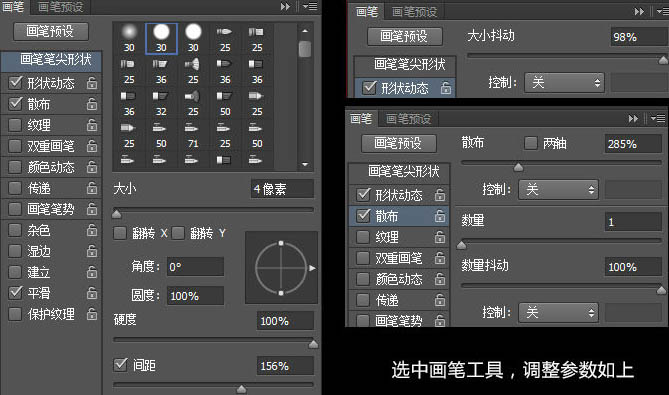The image size is (669, 395).
Task: Pick the brush tip labeled 71
Action: (193, 135)
